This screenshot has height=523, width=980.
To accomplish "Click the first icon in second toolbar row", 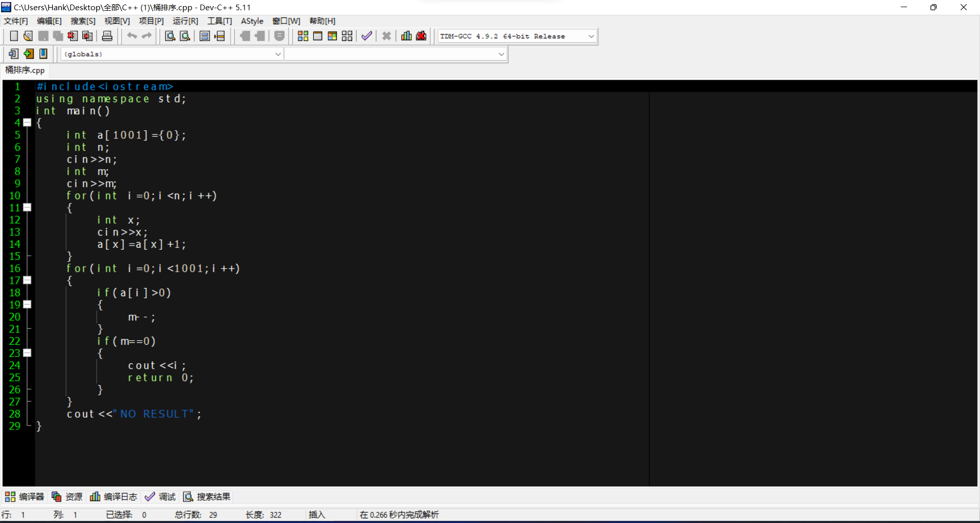I will (x=14, y=54).
